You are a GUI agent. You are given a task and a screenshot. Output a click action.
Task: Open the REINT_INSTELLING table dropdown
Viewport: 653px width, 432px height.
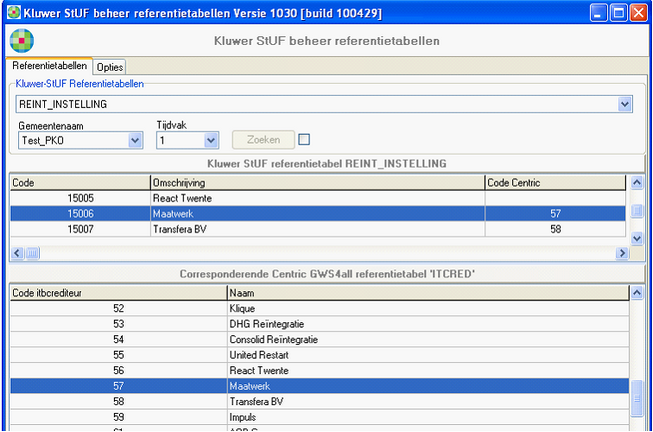click(624, 104)
